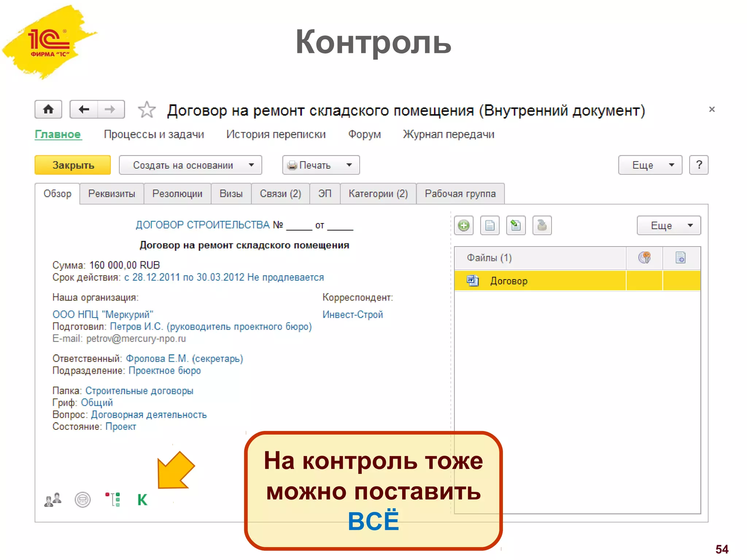Open the process tree icon

[x=113, y=499]
